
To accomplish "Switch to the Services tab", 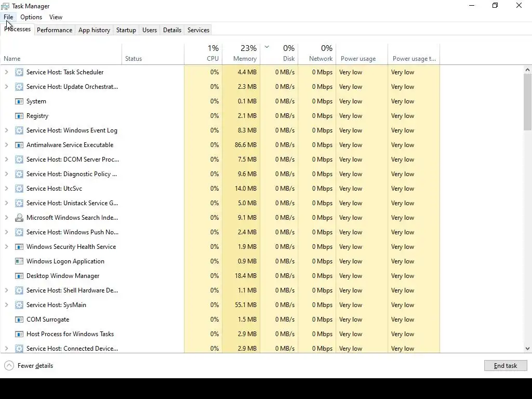I will 198,30.
